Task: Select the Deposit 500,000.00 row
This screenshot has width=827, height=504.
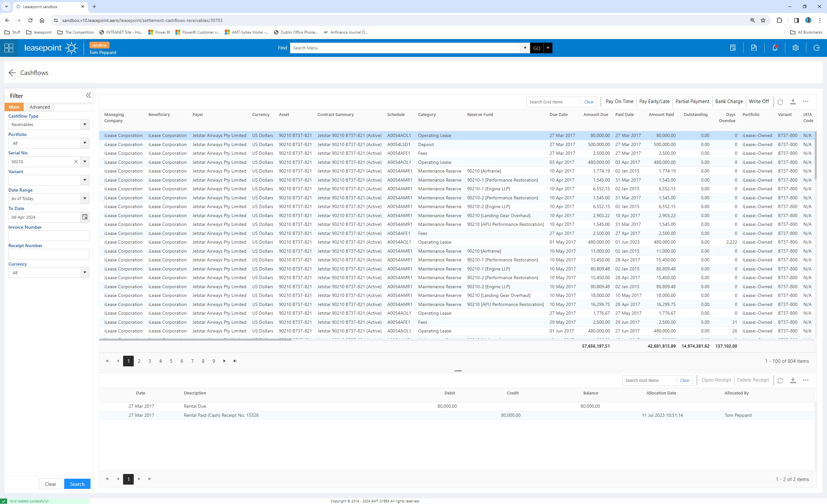Action: [457, 144]
